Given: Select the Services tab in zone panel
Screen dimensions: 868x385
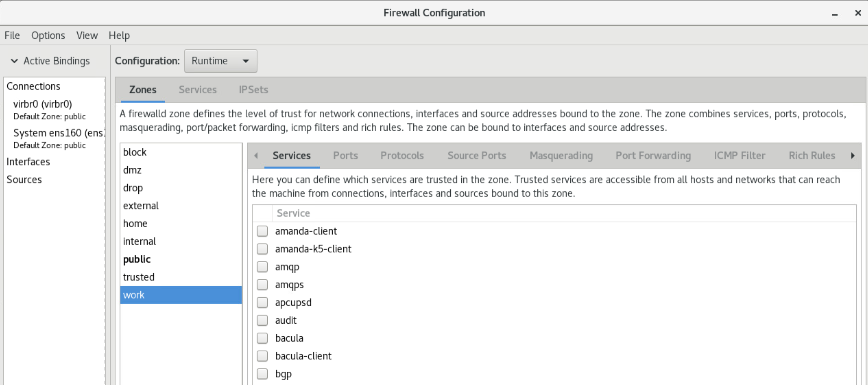Looking at the screenshot, I should (x=292, y=156).
